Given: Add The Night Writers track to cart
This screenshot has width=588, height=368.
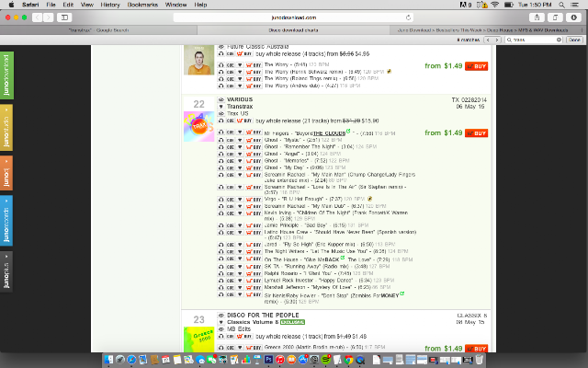Looking at the screenshot, I should (x=254, y=251).
